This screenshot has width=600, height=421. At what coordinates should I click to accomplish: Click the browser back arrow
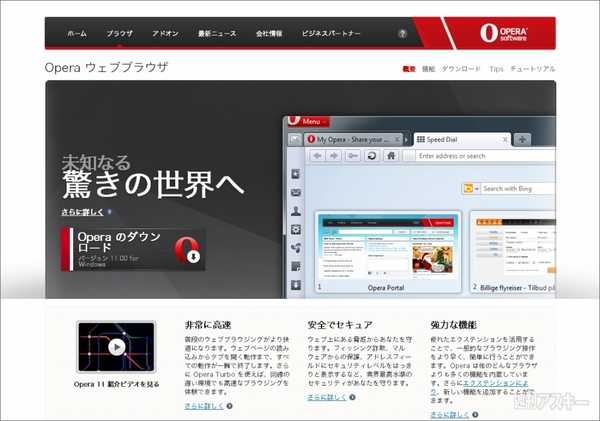[317, 156]
